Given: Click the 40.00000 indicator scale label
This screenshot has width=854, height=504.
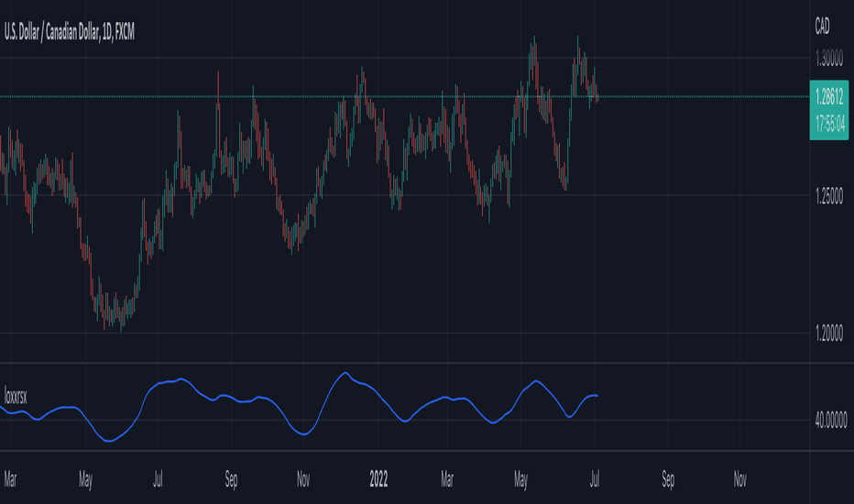Looking at the screenshot, I should [831, 420].
